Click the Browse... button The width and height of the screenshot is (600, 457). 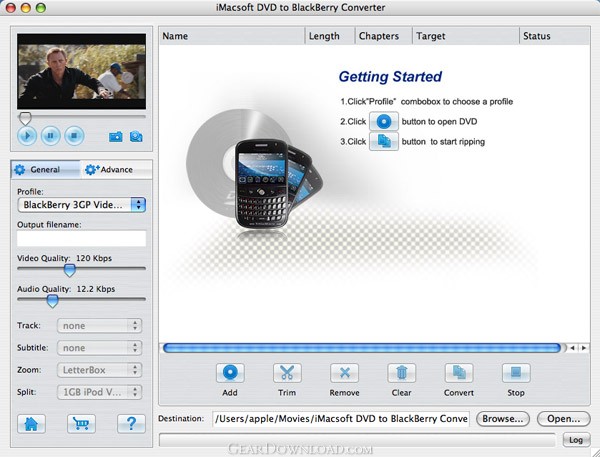click(x=503, y=419)
